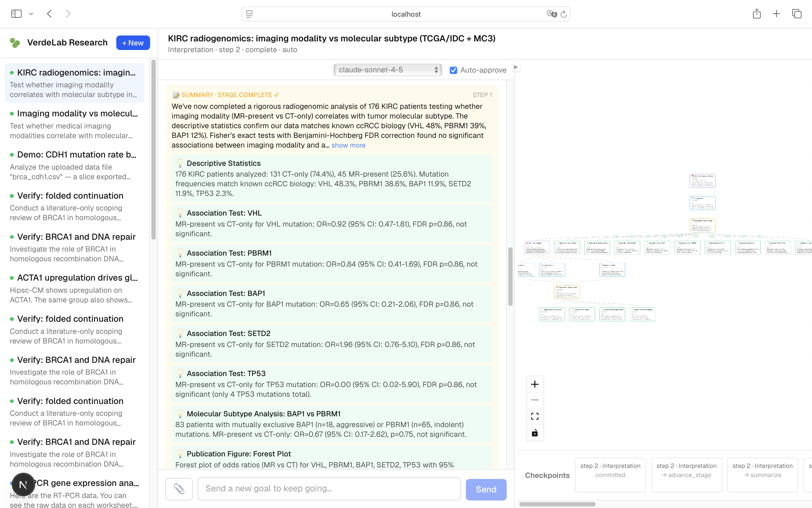Image resolution: width=812 pixels, height=508 pixels.
Task: Click the Descriptive Statistics finding heading
Action: pos(223,163)
